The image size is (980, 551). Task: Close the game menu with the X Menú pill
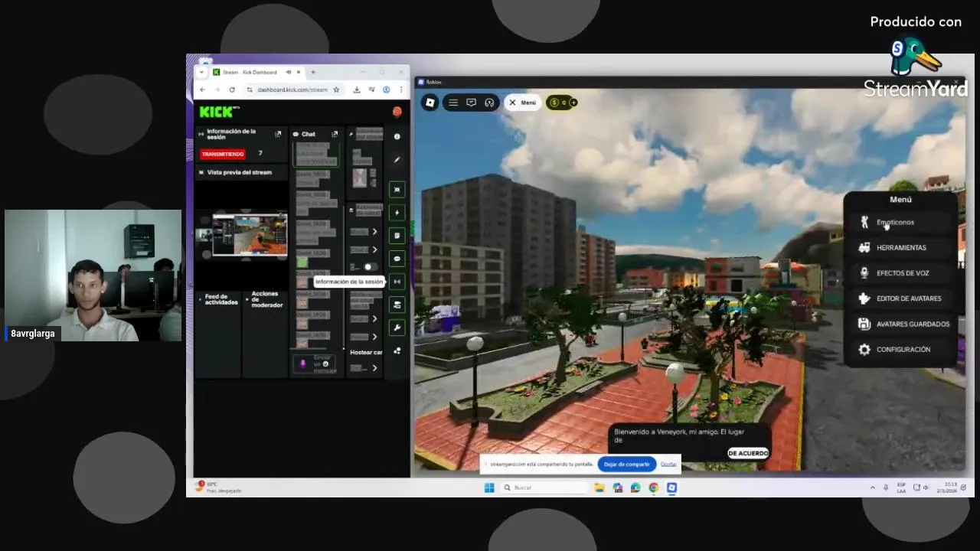523,103
